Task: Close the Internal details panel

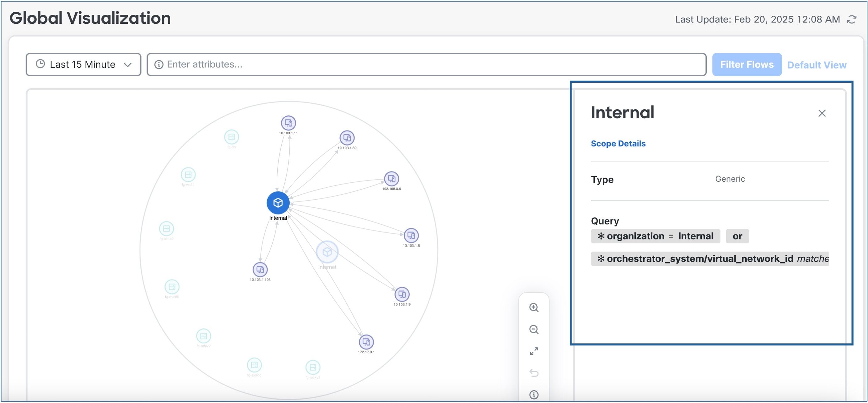Action: point(822,113)
